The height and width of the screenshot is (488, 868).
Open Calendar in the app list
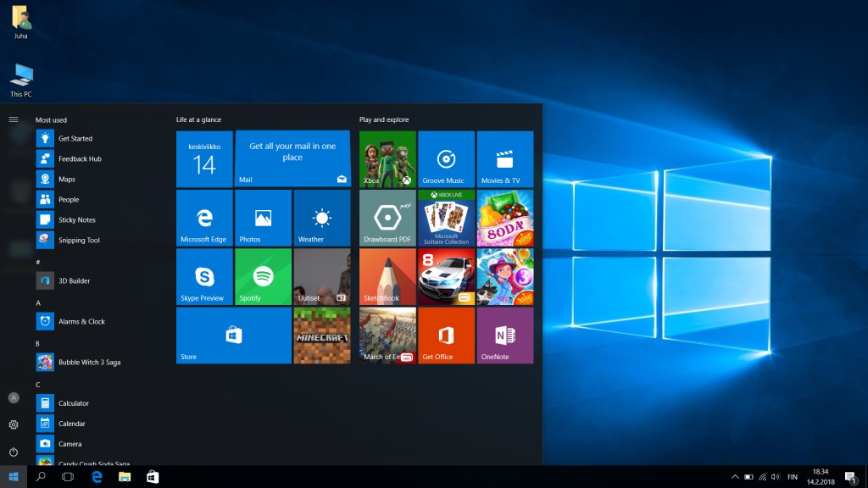100,424
